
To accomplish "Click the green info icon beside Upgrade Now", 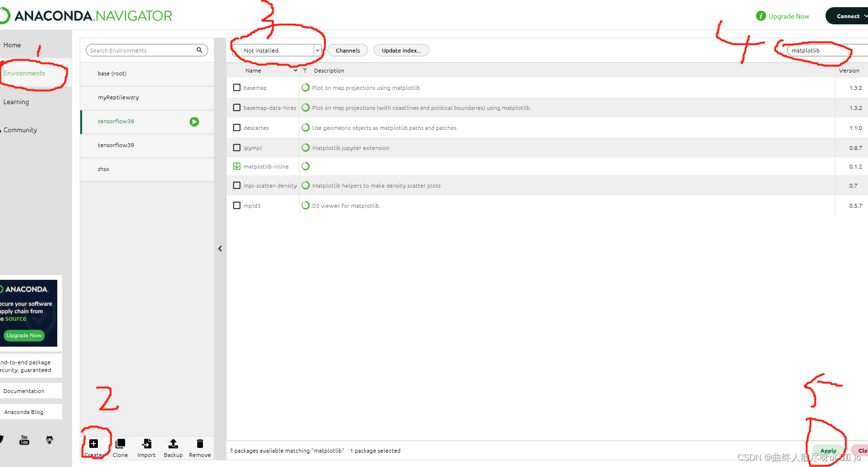I will [x=761, y=16].
